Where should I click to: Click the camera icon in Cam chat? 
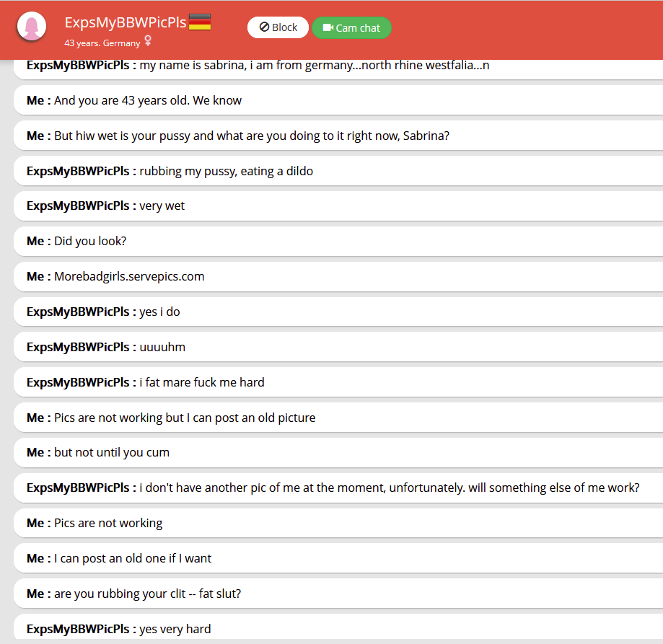click(328, 27)
